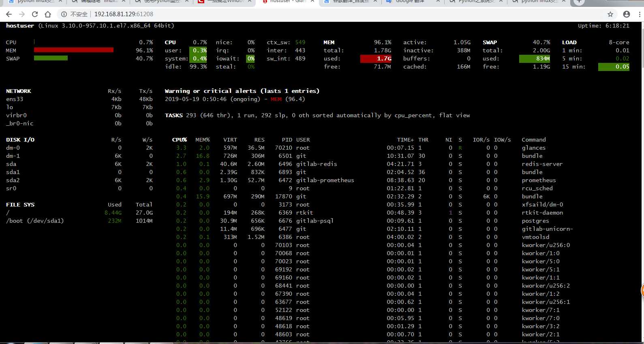Select the rtkit-daemon process command

[542, 213]
